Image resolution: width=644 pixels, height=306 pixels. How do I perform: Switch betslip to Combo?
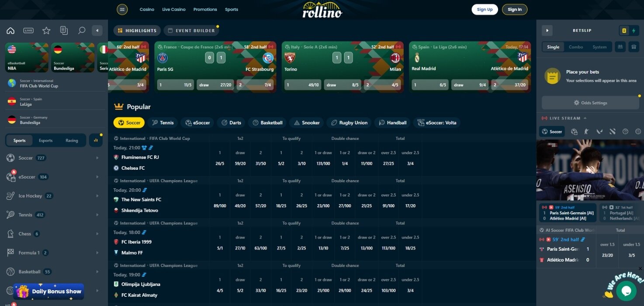576,47
